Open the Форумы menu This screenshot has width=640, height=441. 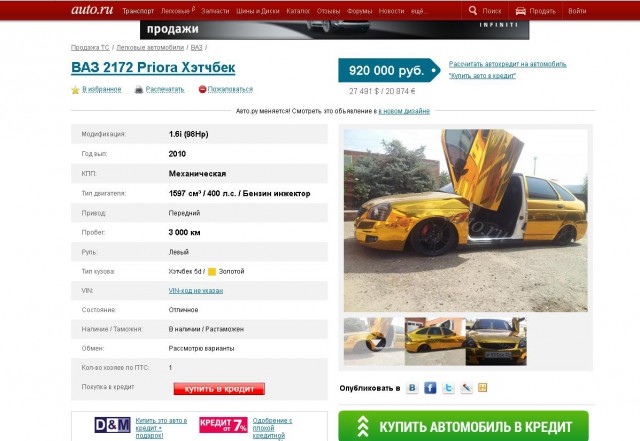[x=360, y=11]
